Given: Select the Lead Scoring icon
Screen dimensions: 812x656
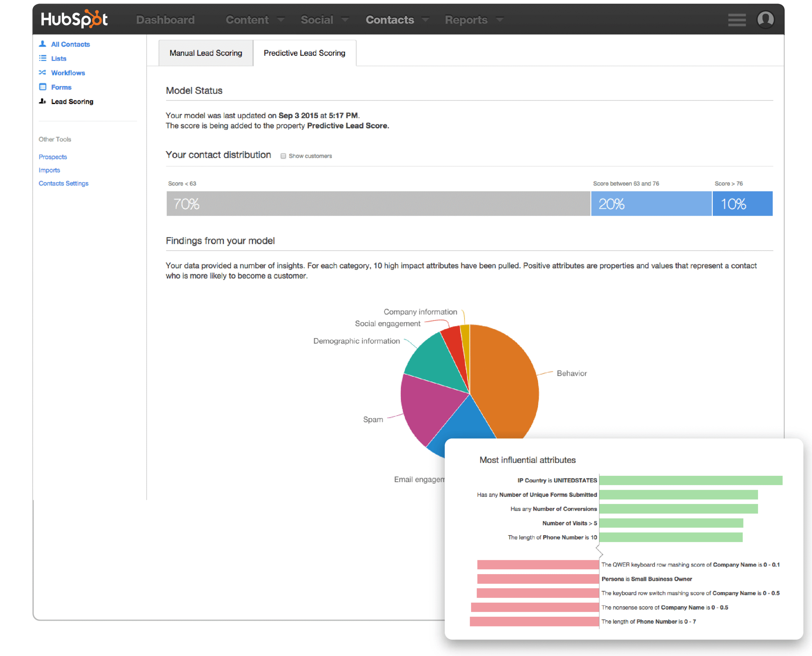Looking at the screenshot, I should 43,101.
